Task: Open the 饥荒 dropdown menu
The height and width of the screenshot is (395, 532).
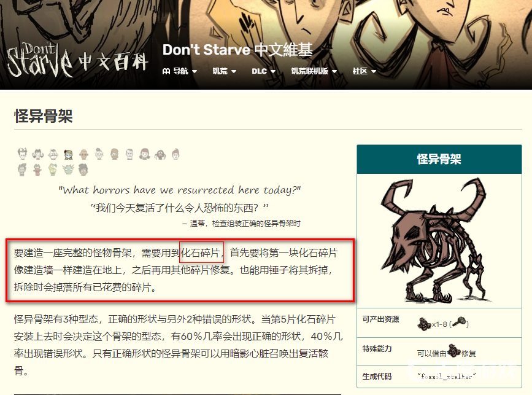Action: click(x=224, y=71)
